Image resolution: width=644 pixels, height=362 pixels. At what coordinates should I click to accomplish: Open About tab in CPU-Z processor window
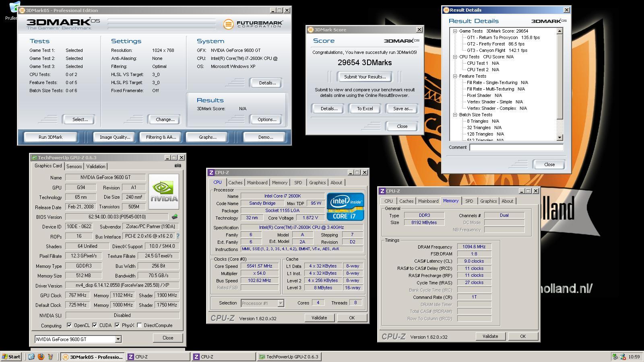pos(336,183)
